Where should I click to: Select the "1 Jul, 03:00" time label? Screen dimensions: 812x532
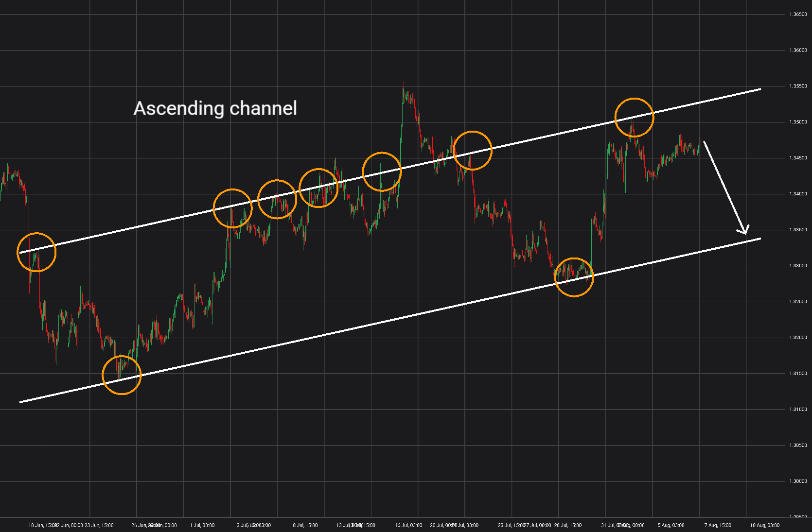pyautogui.click(x=202, y=525)
